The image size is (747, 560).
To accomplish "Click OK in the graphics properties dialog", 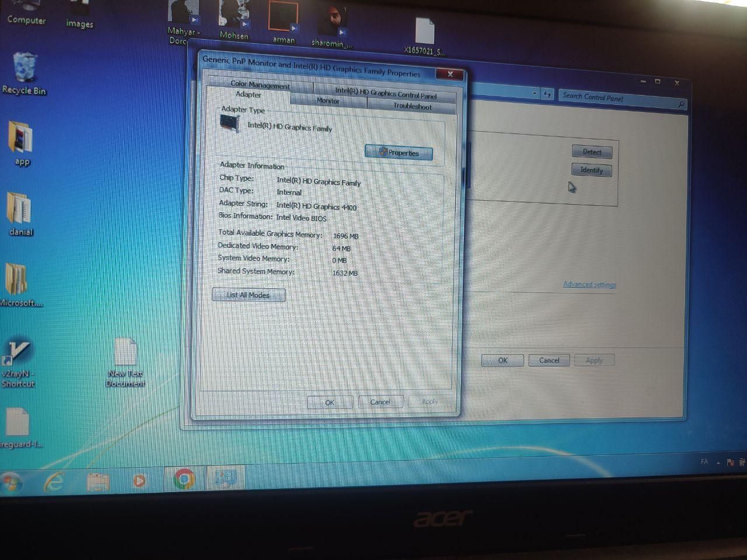I will pos(330,402).
